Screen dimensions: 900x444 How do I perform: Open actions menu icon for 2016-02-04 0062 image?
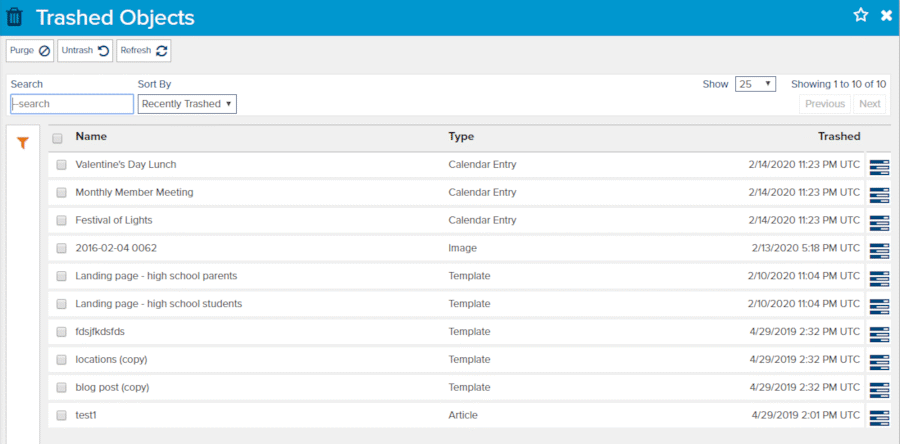(x=879, y=251)
